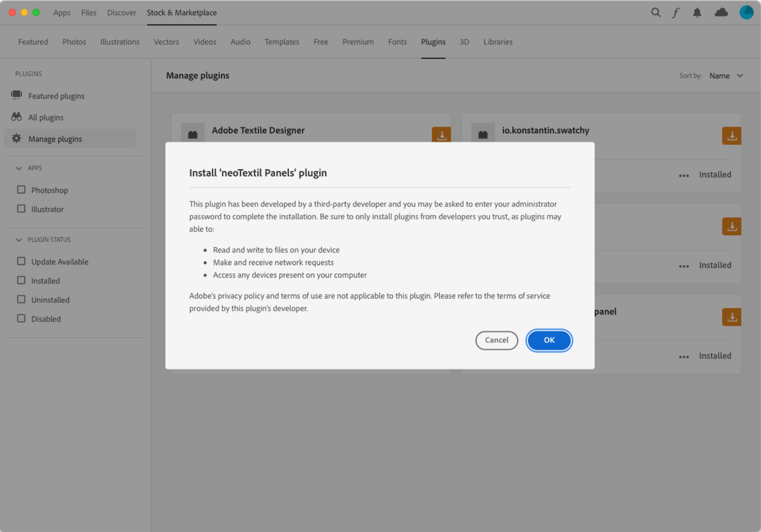Go to the Photos category
This screenshot has height=532, width=761.
tap(74, 42)
